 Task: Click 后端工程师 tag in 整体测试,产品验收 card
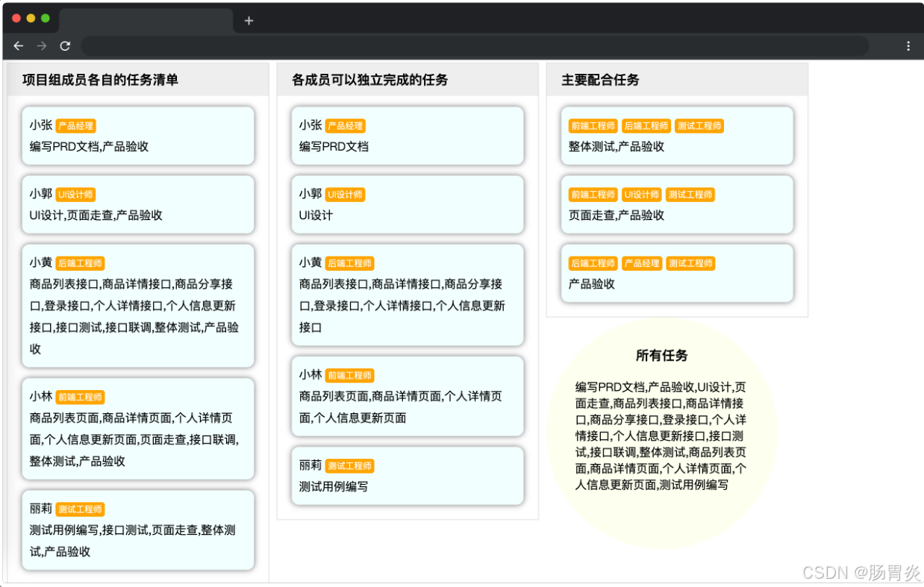click(646, 126)
